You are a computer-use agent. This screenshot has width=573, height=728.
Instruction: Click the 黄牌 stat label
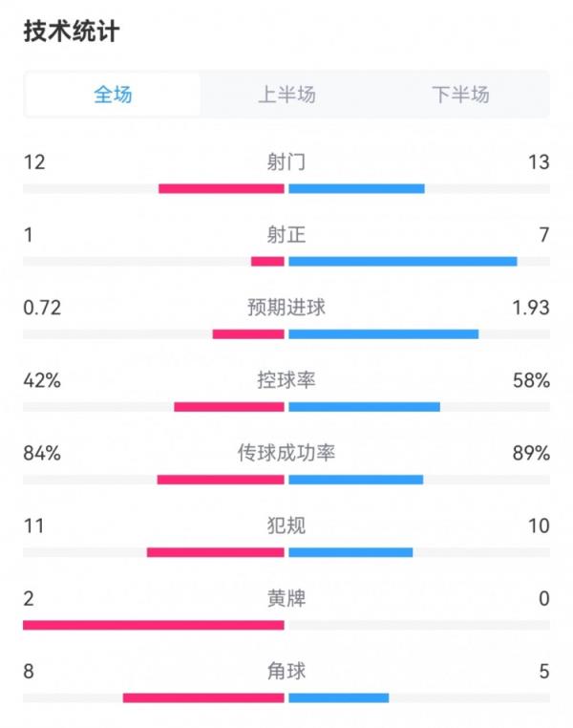click(286, 599)
